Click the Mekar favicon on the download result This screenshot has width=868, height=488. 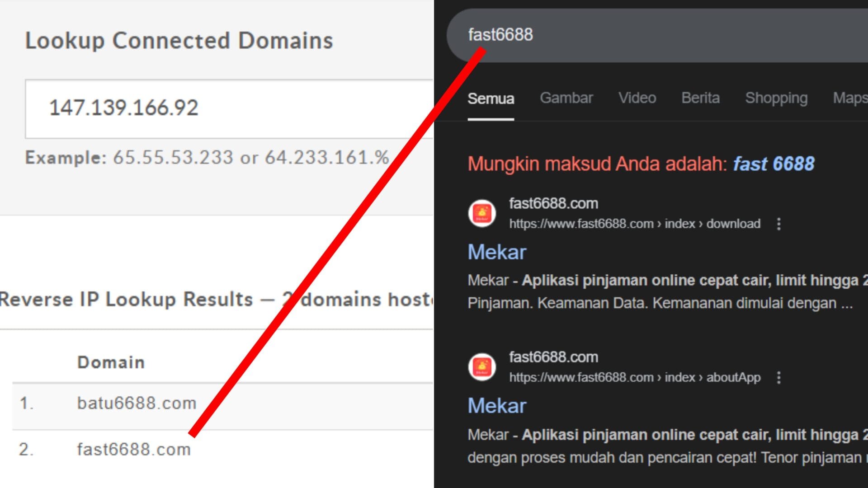pyautogui.click(x=482, y=213)
